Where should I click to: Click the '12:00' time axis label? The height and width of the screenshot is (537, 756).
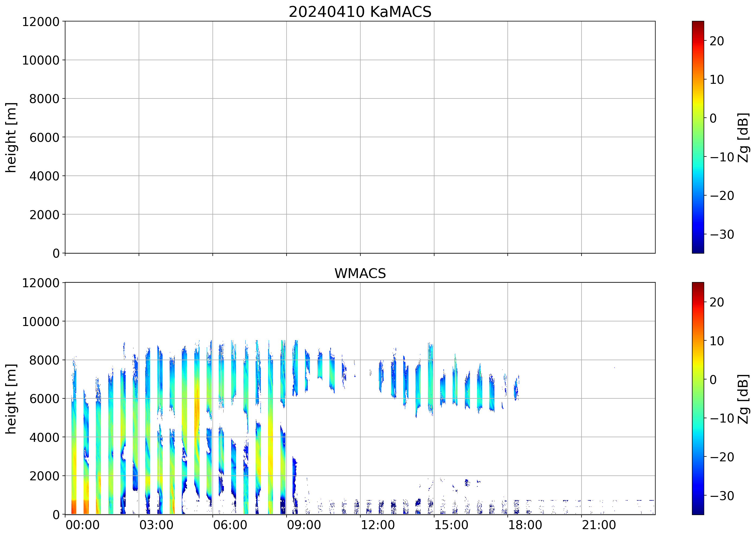point(377,525)
